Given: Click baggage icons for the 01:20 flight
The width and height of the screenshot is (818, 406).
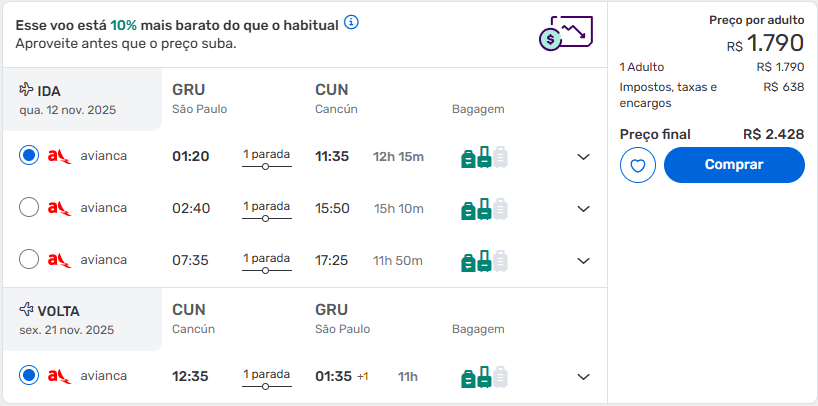Looking at the screenshot, I should (x=484, y=157).
